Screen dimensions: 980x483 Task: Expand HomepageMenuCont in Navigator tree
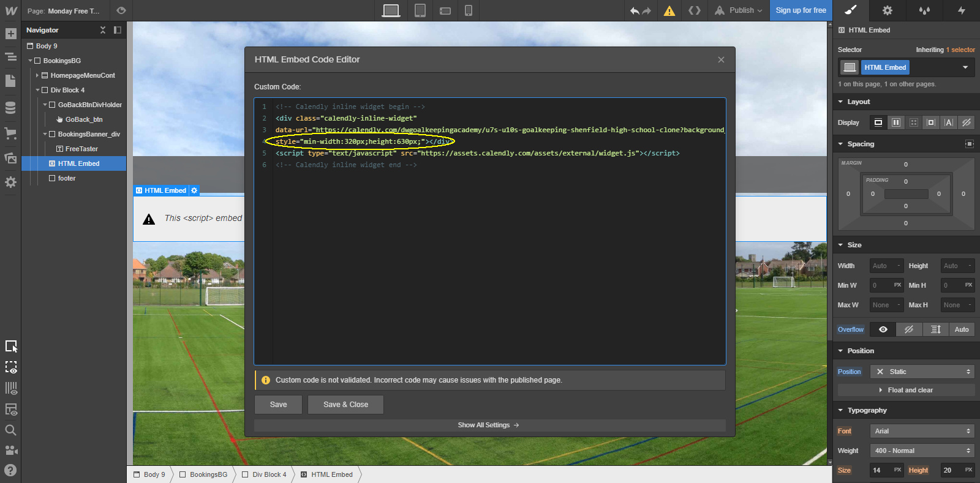(x=37, y=75)
